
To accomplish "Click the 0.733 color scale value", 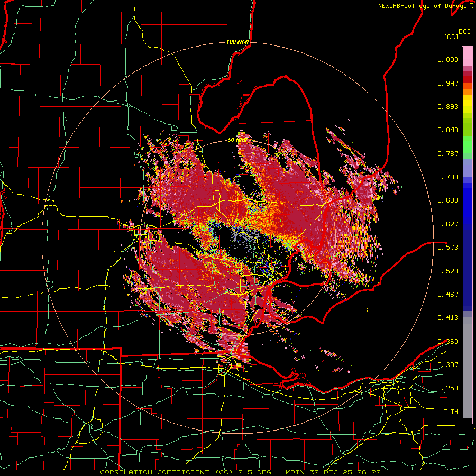I will click(x=448, y=177).
